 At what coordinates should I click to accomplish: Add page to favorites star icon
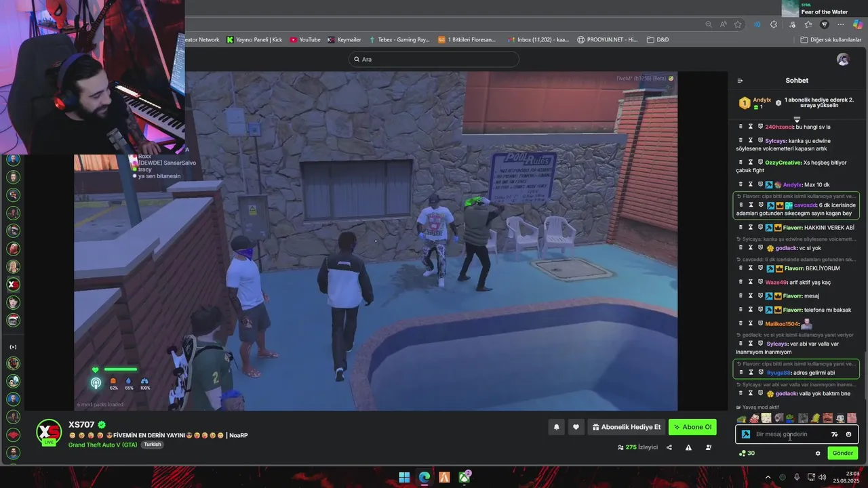point(738,24)
